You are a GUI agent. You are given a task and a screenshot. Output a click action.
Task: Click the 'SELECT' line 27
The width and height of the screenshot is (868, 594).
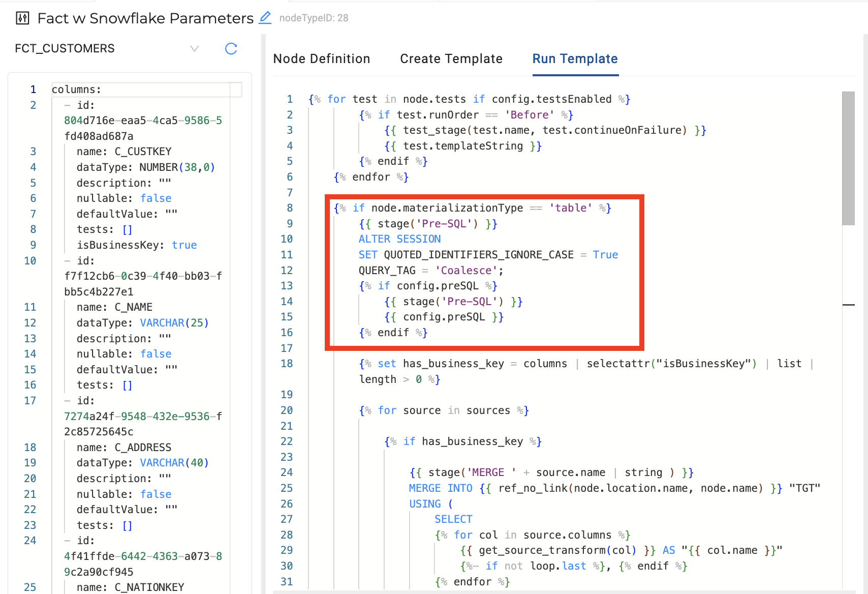click(453, 519)
